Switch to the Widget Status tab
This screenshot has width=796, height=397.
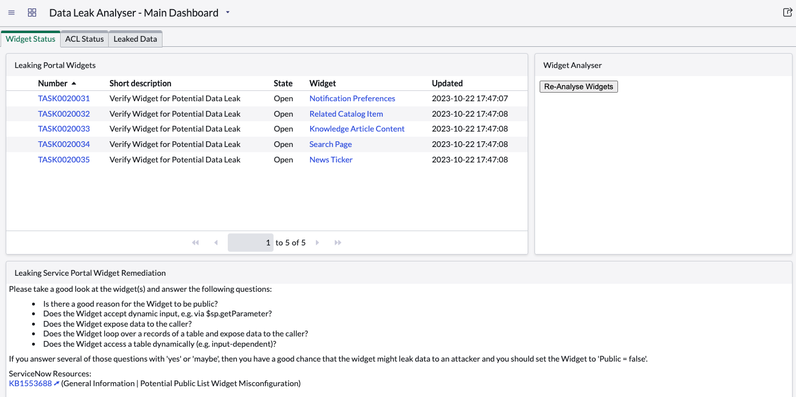point(30,39)
